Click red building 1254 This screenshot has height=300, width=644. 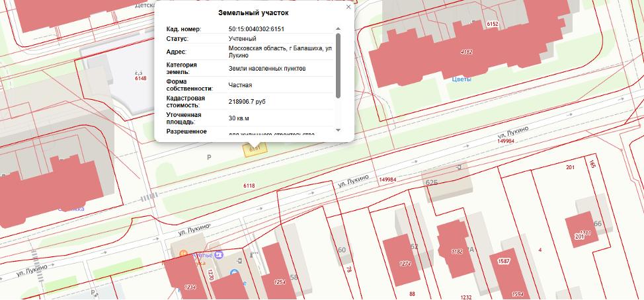(x=274, y=274)
